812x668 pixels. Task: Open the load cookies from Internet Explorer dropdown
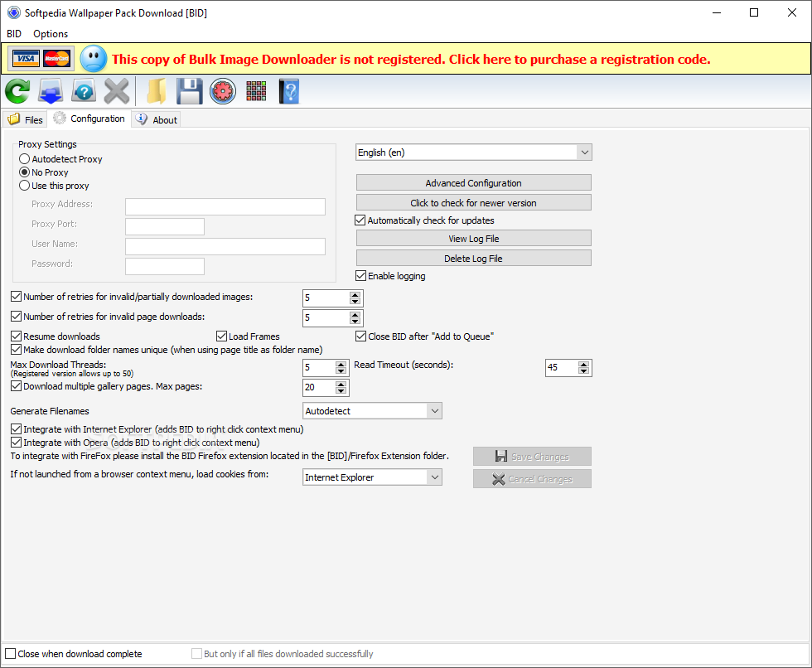coord(372,477)
